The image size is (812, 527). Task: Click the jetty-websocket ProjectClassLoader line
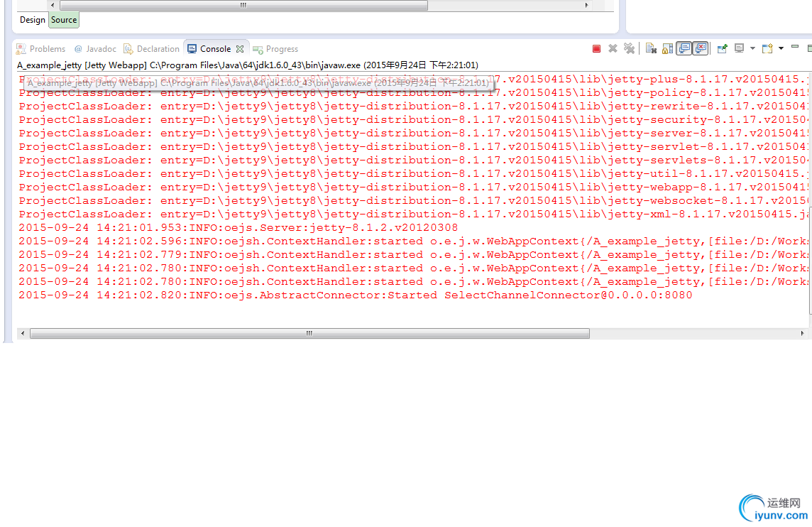(x=413, y=200)
